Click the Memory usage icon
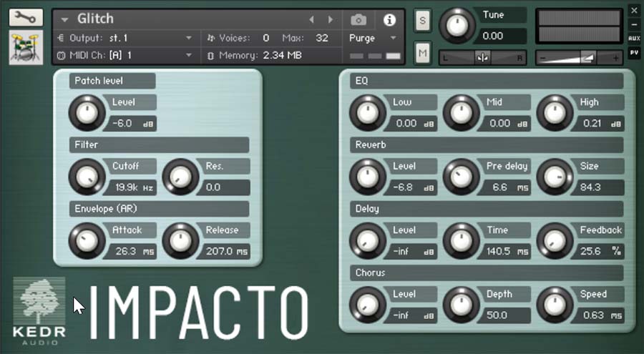Screen dimensions: 644x354 [210, 56]
